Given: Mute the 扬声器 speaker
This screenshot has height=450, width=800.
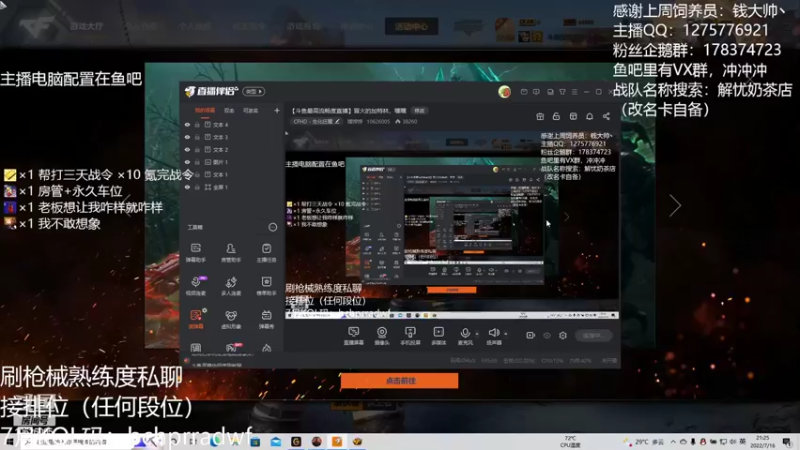Looking at the screenshot, I should (493, 336).
